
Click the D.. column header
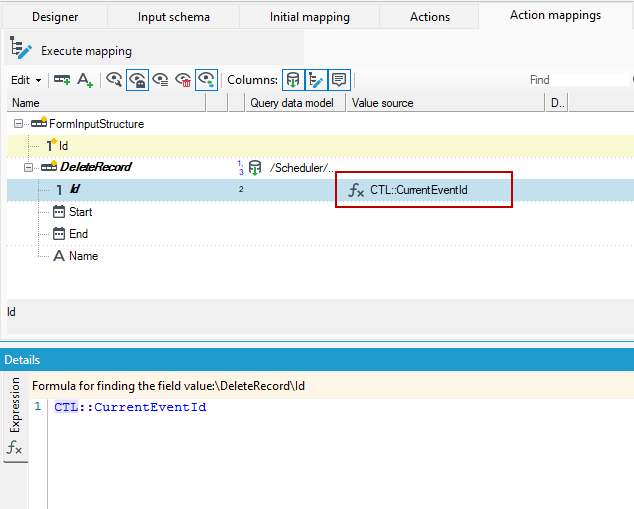557,103
